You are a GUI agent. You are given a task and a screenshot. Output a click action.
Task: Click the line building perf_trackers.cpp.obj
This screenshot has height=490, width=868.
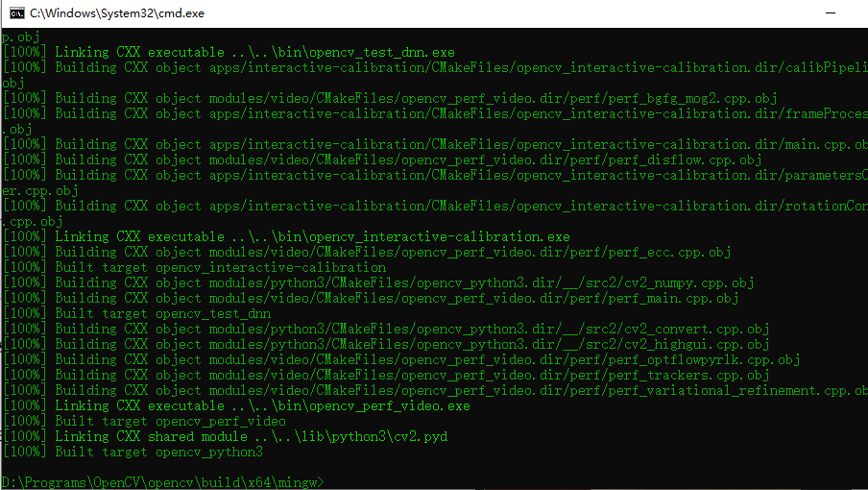tap(386, 375)
